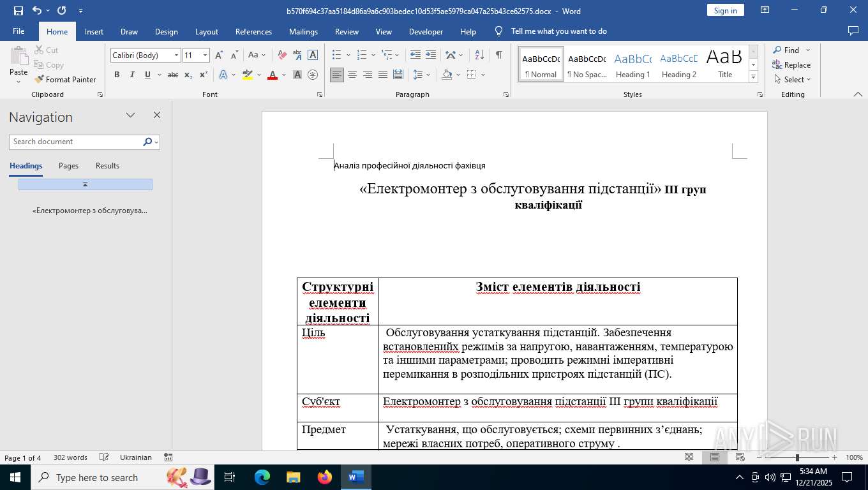Toggle italic formatting
Screen dimensions: 868x490
point(132,75)
